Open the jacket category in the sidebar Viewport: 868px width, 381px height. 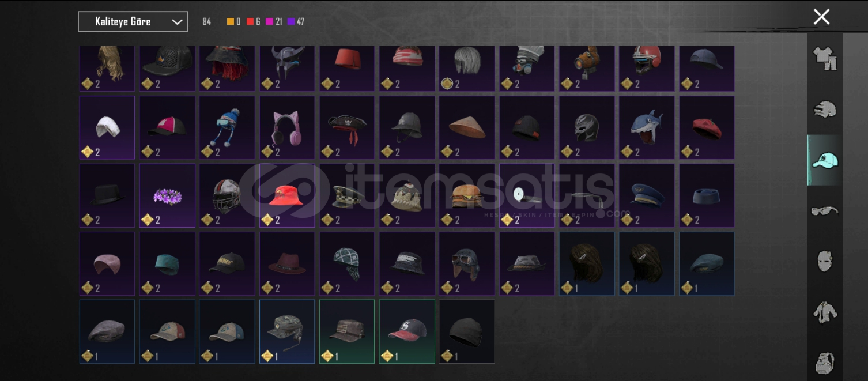[825, 312]
